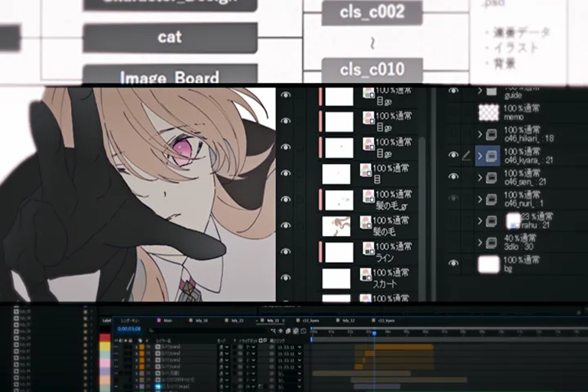This screenshot has width=588, height=392.
Task: Hide the o46_kyara folder with eye icon
Action: tap(453, 154)
